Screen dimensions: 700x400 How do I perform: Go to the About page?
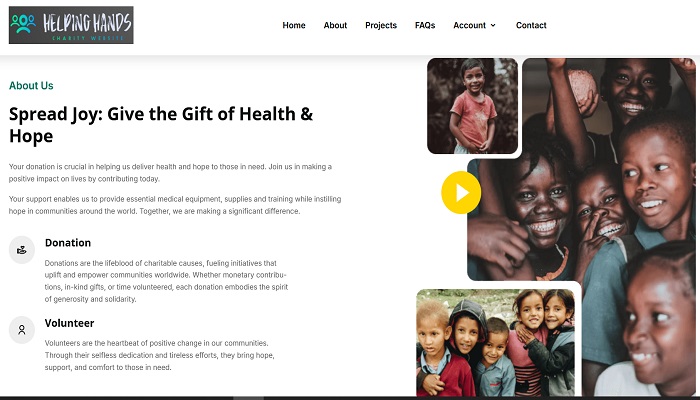[x=335, y=25]
